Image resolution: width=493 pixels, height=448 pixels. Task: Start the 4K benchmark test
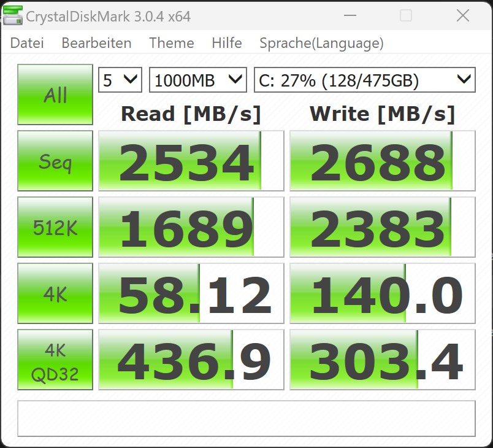[x=55, y=293]
